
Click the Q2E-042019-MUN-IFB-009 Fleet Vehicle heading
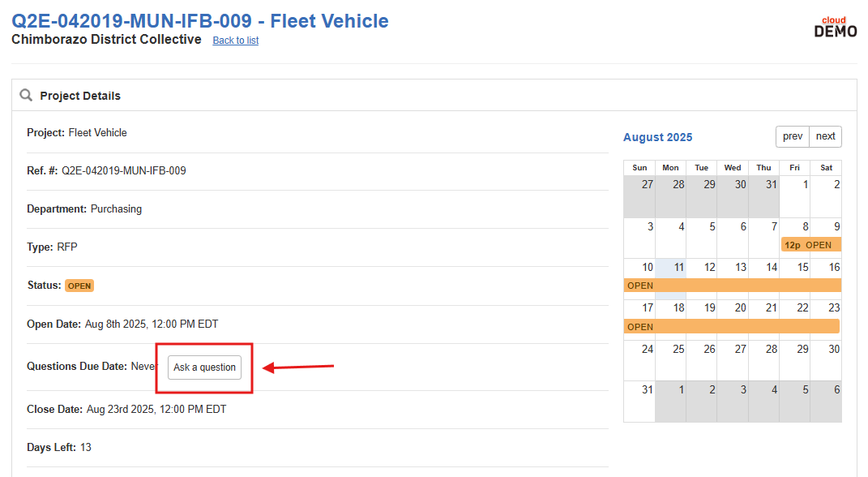point(200,21)
